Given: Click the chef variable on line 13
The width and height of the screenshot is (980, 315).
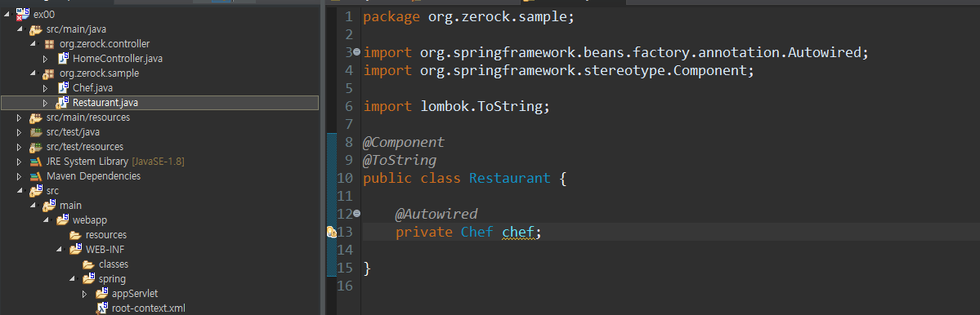Looking at the screenshot, I should (x=517, y=233).
